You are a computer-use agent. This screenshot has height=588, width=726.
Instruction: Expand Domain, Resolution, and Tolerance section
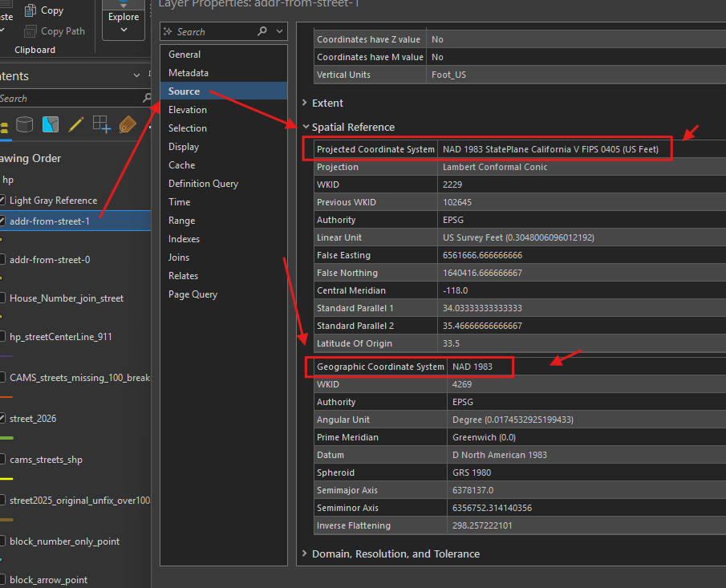coord(305,554)
